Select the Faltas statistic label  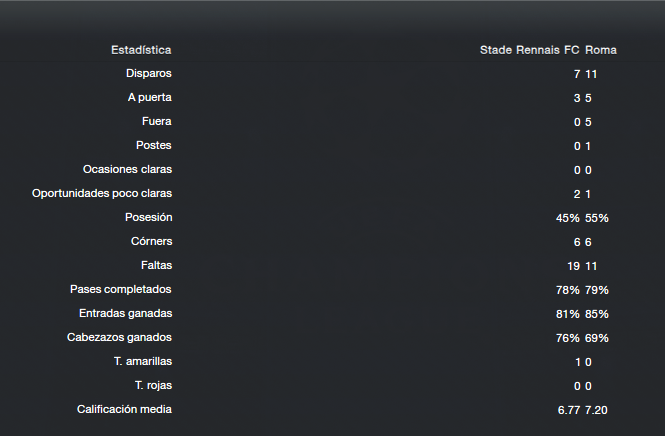tap(156, 265)
